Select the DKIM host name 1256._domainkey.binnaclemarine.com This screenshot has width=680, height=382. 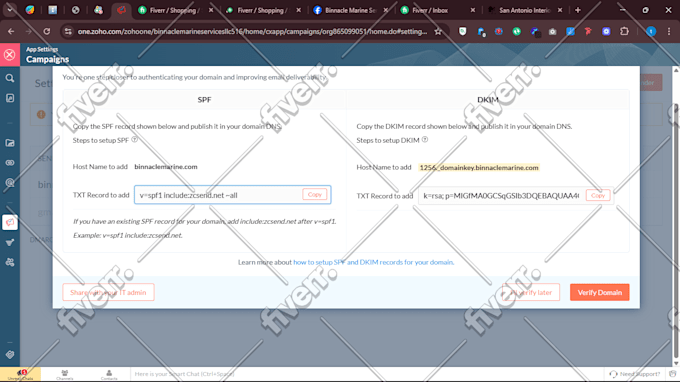[479, 167]
